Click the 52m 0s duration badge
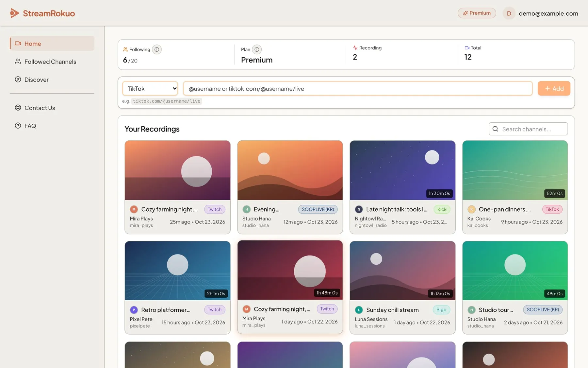This screenshot has width=588, height=368. (554, 193)
